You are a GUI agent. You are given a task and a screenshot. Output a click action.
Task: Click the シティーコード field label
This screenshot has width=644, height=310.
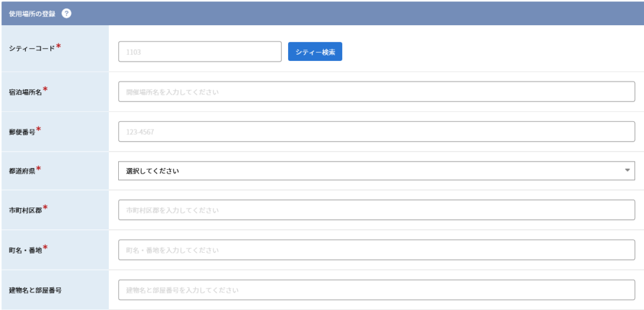pos(31,48)
